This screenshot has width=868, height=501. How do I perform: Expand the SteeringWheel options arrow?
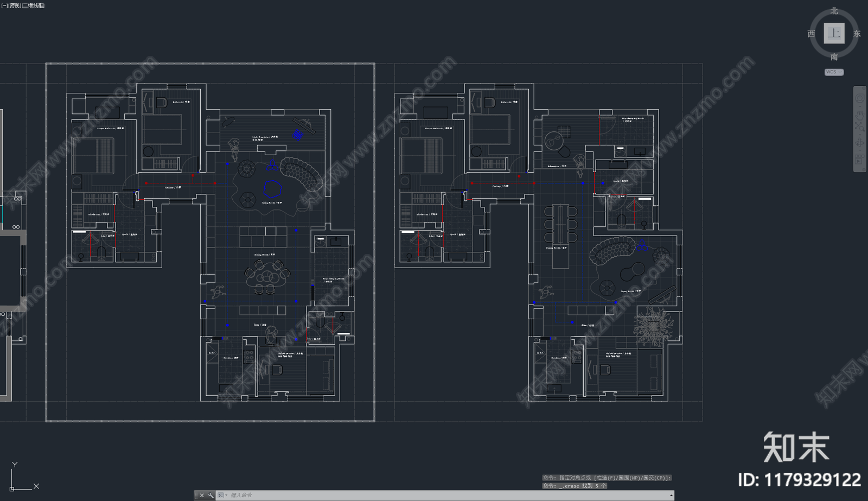click(860, 106)
